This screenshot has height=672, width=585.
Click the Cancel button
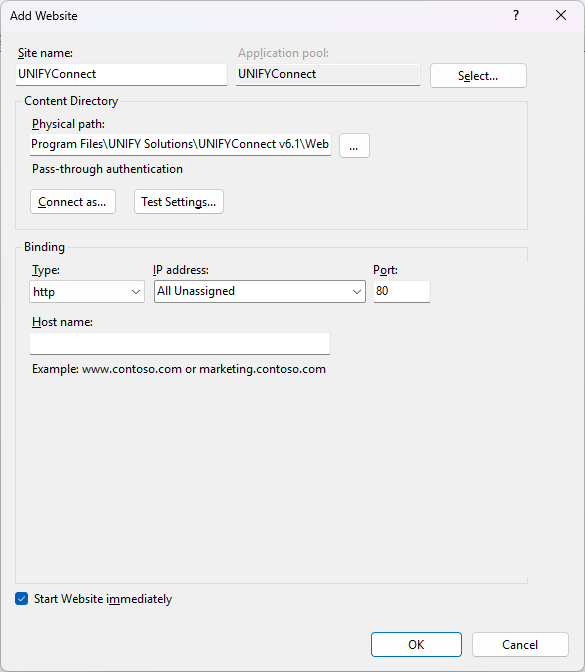click(520, 644)
